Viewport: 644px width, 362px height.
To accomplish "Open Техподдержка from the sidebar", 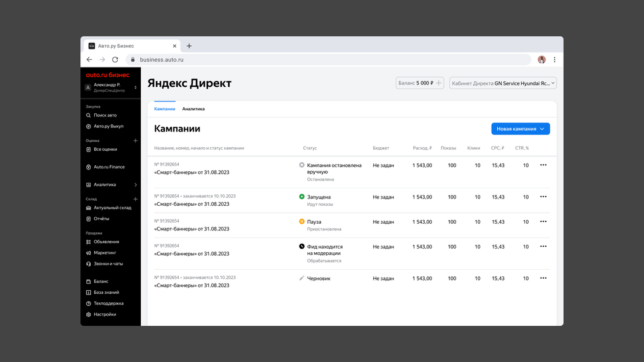I will [108, 303].
